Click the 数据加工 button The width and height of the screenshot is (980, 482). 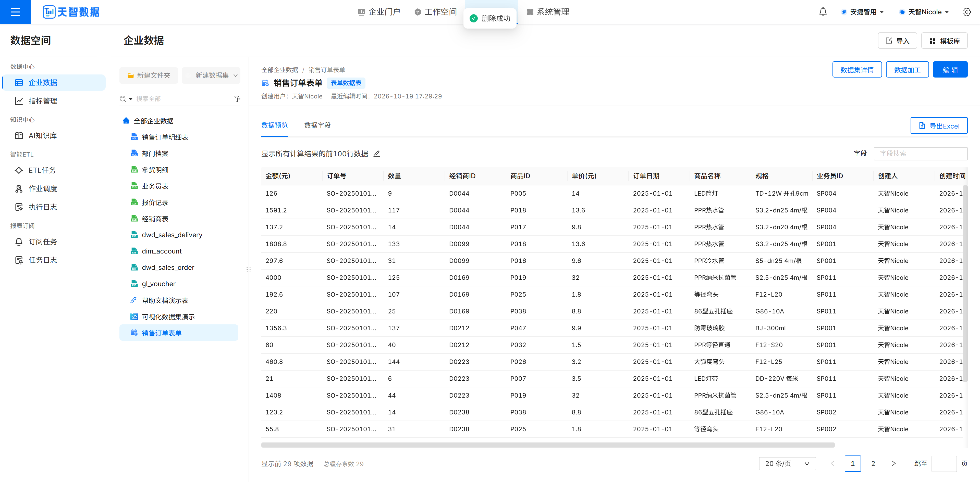point(907,70)
